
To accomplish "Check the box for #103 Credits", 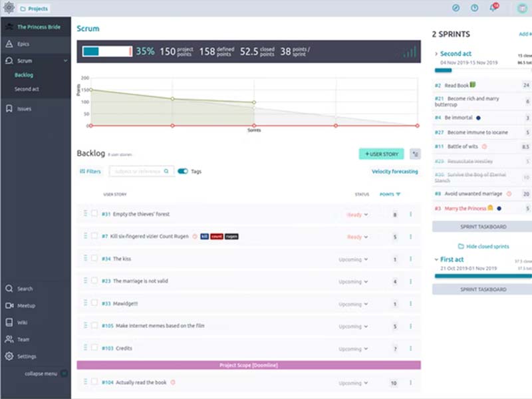I will tap(94, 348).
